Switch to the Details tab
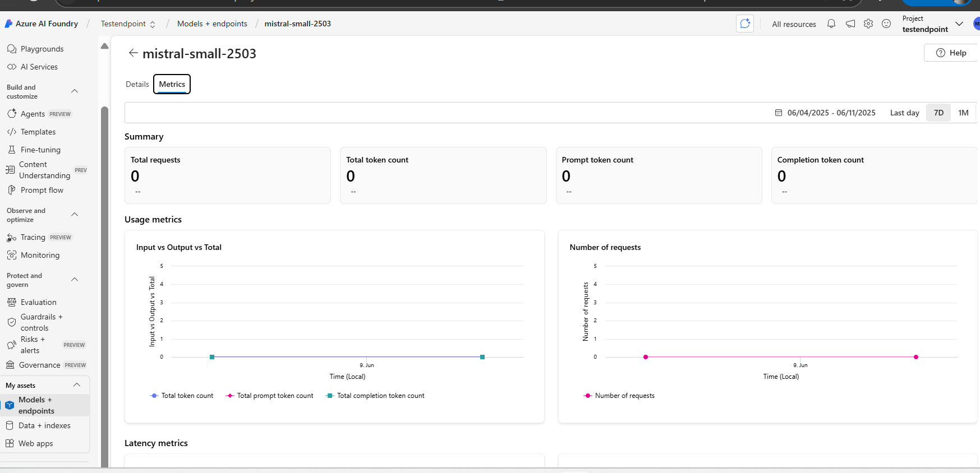Image resolution: width=980 pixels, height=473 pixels. tap(137, 84)
